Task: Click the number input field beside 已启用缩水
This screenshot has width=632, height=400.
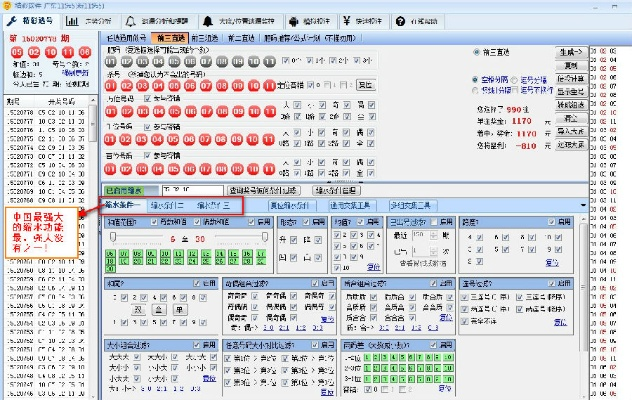Action: pos(192,190)
